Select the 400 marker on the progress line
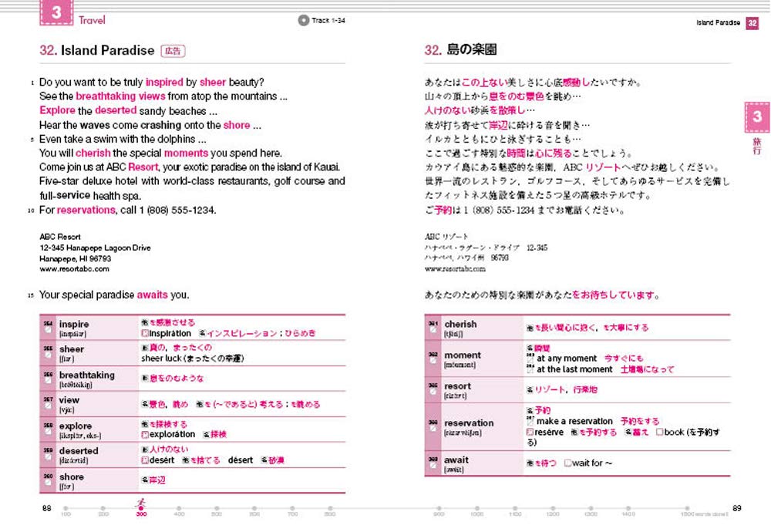 point(179,508)
